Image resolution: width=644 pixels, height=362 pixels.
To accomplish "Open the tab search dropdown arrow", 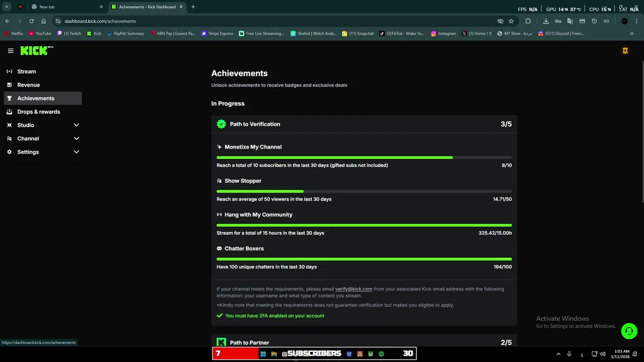I will pos(7,7).
